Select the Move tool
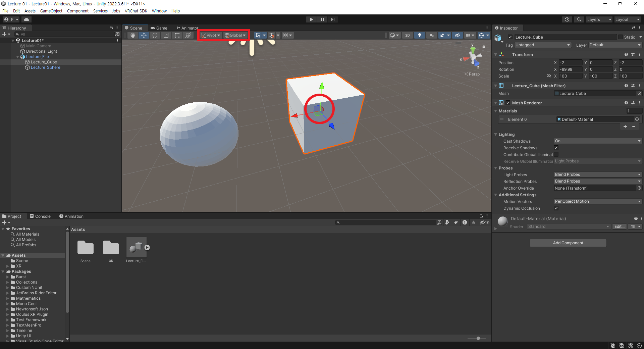Image resolution: width=644 pixels, height=349 pixels. [x=144, y=35]
